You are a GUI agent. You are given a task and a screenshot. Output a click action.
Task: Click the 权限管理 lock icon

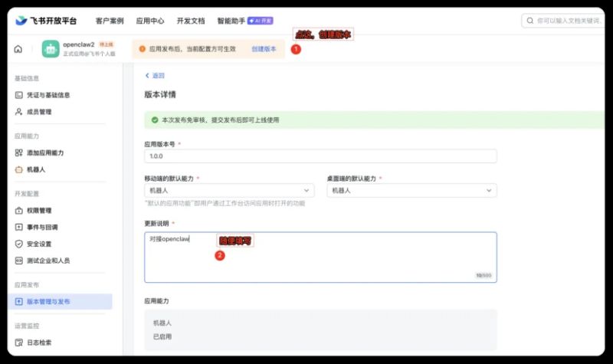[18, 211]
